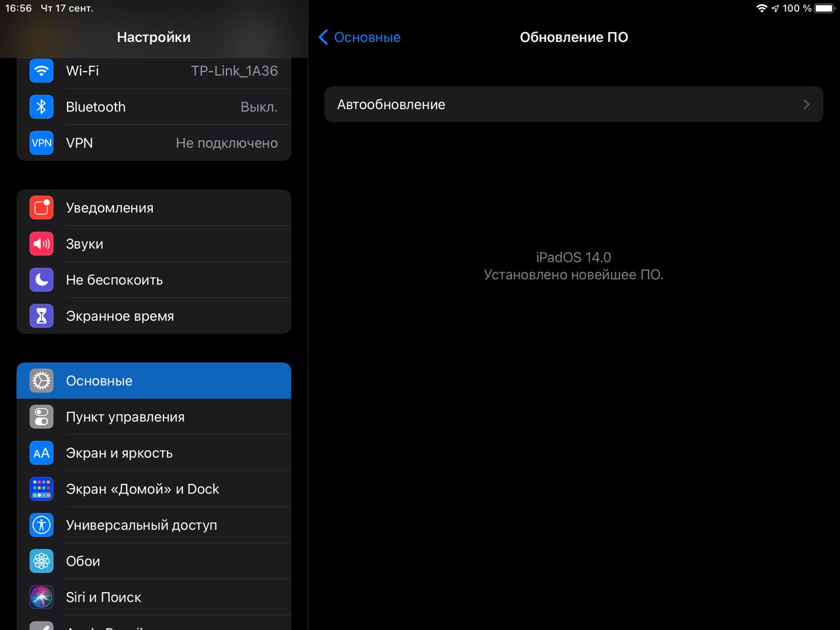Tap the Экран «Домой» и Dock grid icon

click(x=41, y=489)
